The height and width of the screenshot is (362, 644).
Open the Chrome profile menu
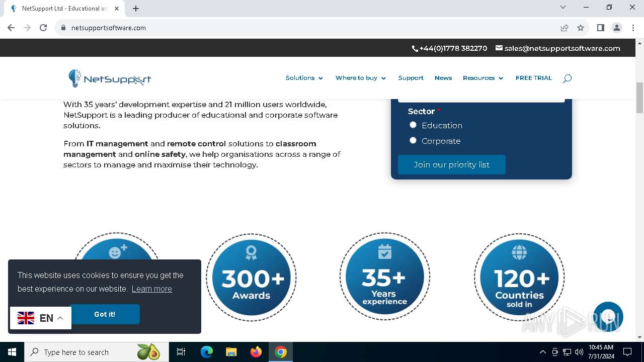pyautogui.click(x=617, y=28)
